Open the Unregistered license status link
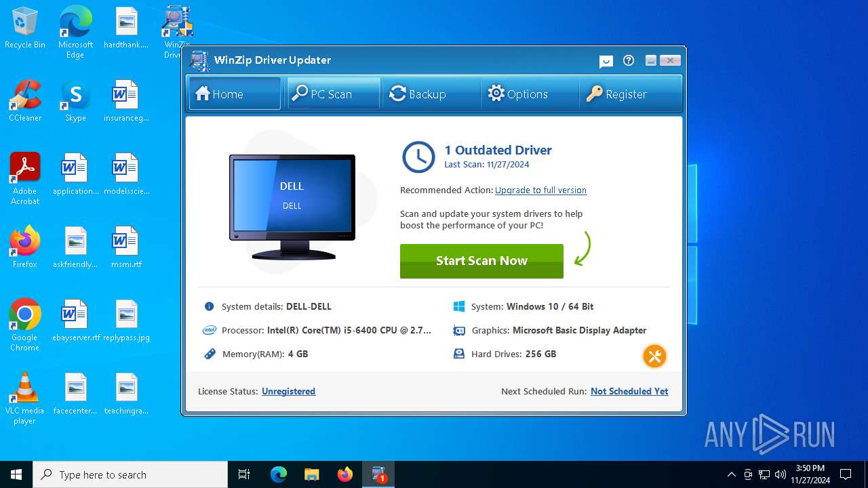Image resolution: width=868 pixels, height=488 pixels. (288, 391)
